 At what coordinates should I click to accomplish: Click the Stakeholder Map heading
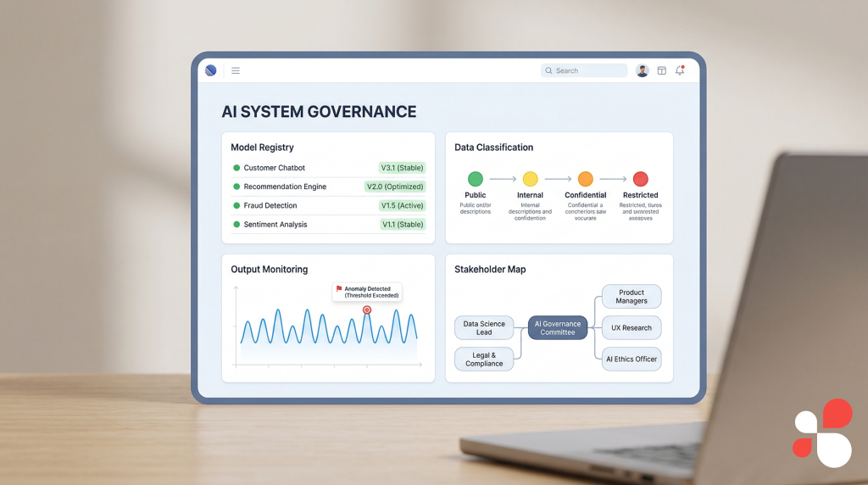(x=490, y=269)
